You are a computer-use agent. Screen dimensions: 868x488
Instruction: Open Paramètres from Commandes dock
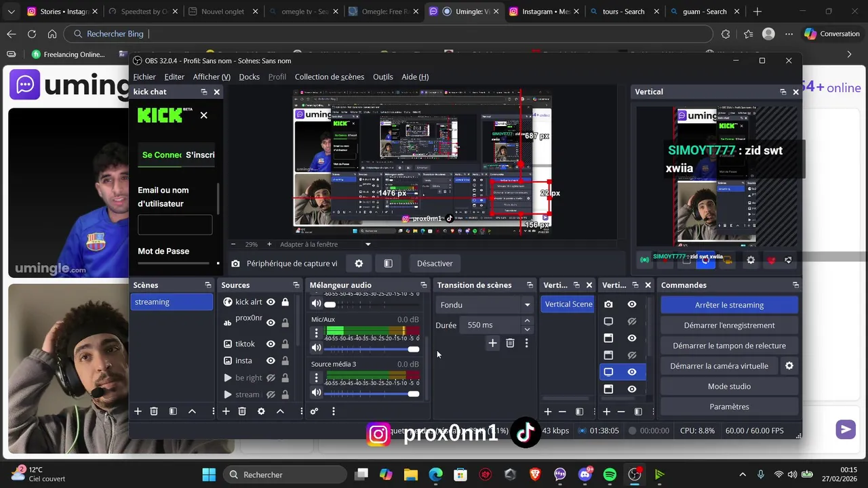click(x=729, y=407)
